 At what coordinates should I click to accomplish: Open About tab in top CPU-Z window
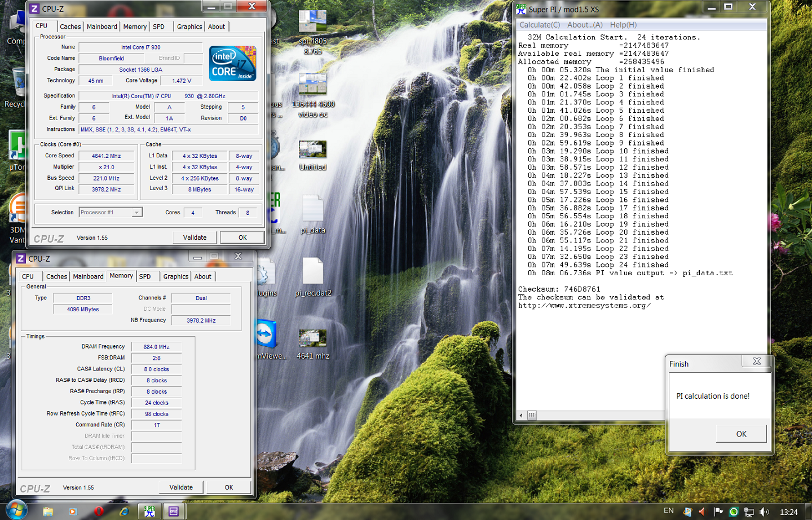click(217, 27)
